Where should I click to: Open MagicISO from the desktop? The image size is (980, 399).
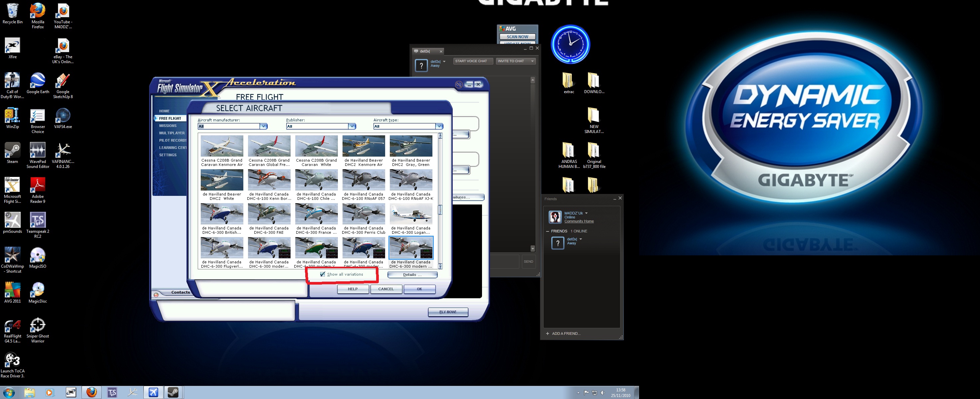click(37, 255)
